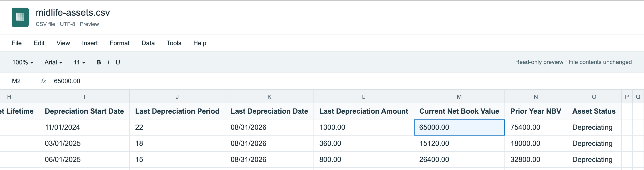Select column P header
The image size is (644, 170).
[627, 97]
